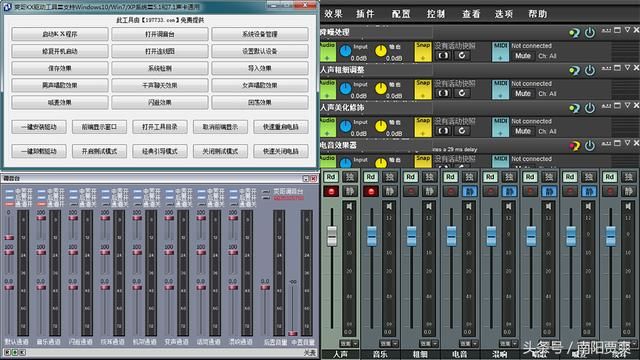Toggle Mute button in 人声粗细调整 MIDI section

point(523,93)
